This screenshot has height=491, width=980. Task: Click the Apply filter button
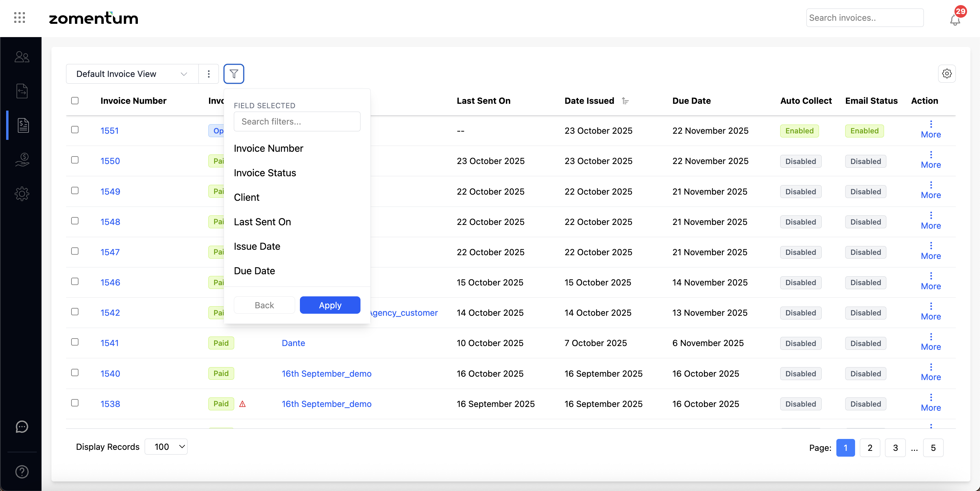pos(330,305)
